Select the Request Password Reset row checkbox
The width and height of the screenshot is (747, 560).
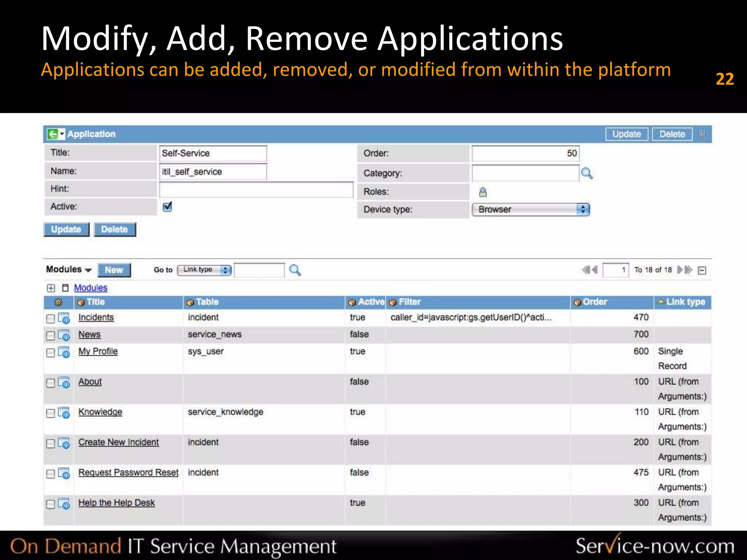coord(51,474)
